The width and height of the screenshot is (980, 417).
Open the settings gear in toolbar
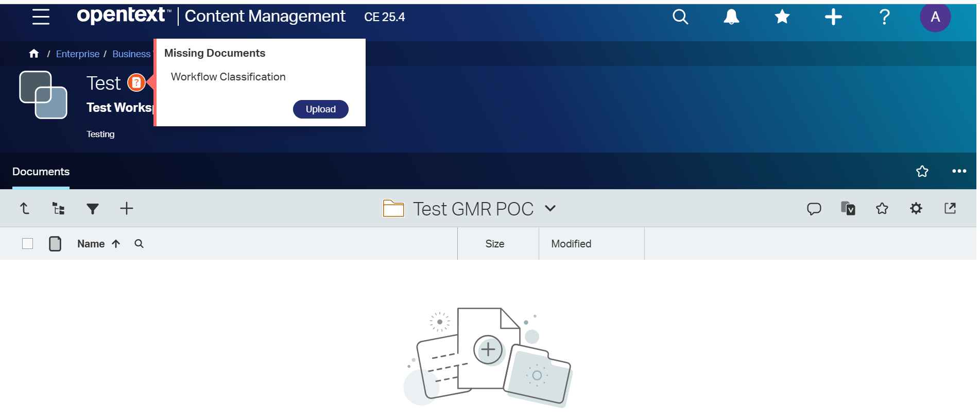pyautogui.click(x=916, y=208)
